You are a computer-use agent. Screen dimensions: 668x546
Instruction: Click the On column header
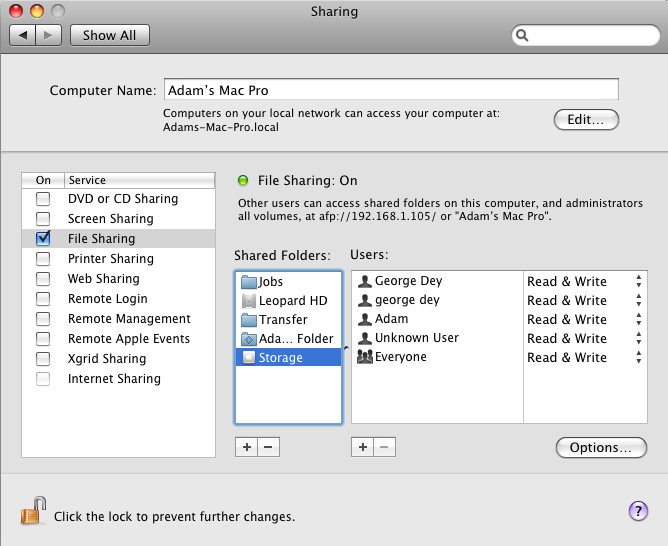tap(43, 180)
